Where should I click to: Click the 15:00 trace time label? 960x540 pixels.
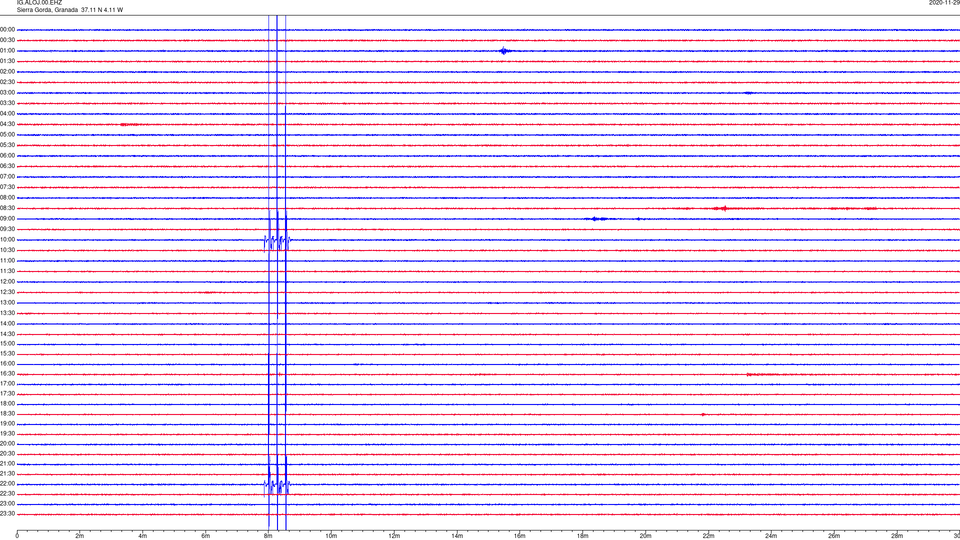tap(7, 344)
